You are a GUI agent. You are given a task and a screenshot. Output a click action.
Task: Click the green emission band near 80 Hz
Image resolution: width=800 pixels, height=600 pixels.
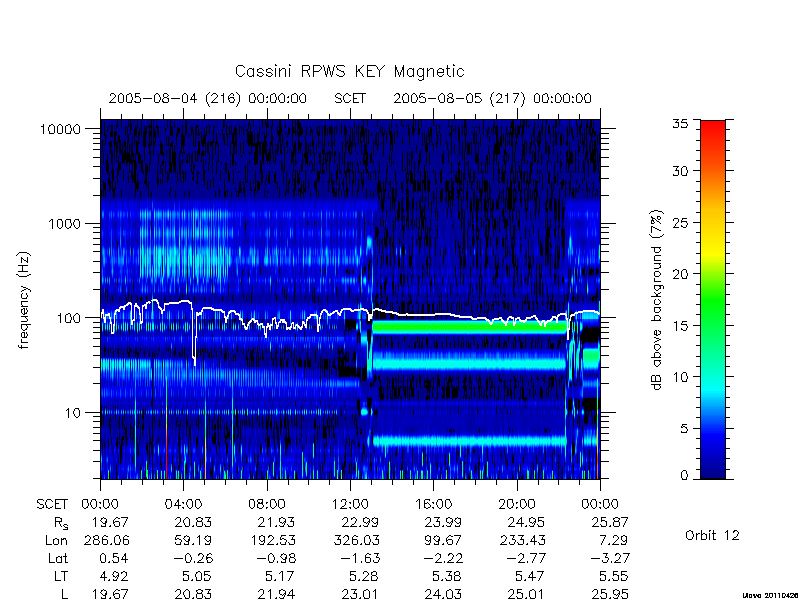[469, 327]
